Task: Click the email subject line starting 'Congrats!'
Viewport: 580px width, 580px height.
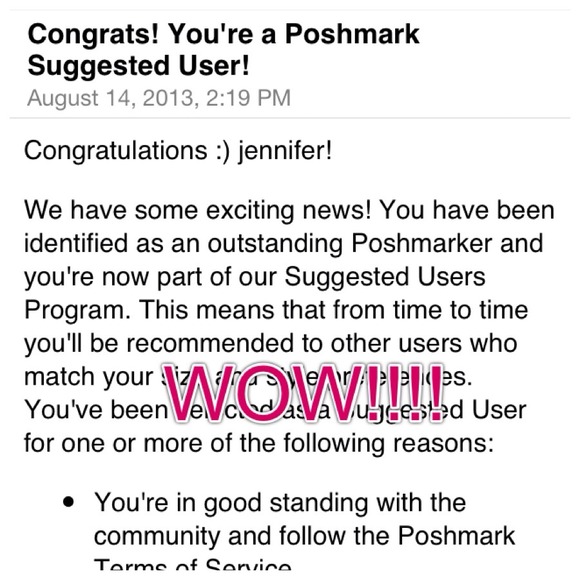Action: pyautogui.click(x=223, y=50)
